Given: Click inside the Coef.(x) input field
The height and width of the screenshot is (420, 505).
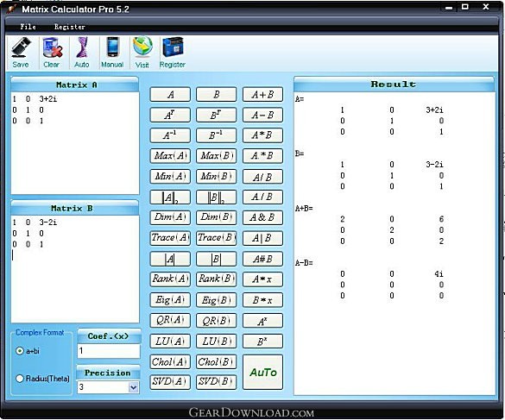Looking at the screenshot, I should (109, 351).
